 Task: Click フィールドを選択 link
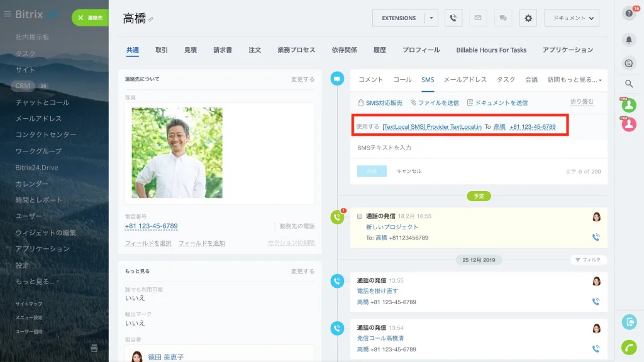pyautogui.click(x=148, y=243)
